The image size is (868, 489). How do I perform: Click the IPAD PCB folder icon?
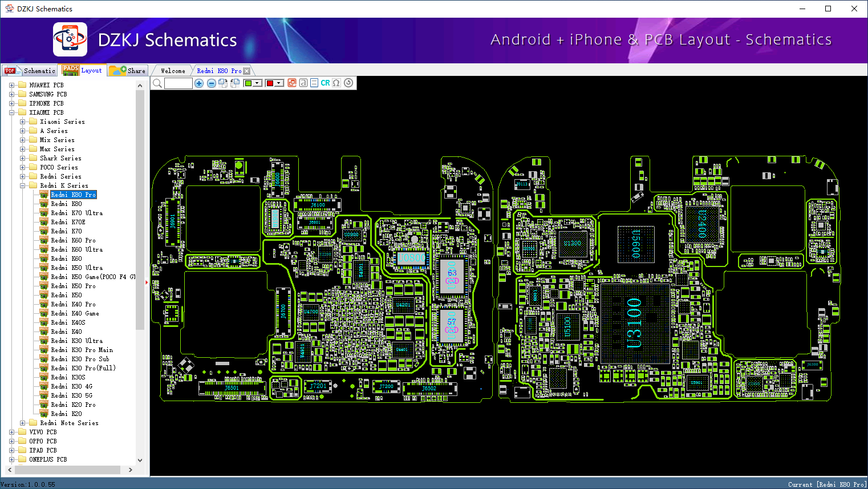[x=22, y=450]
